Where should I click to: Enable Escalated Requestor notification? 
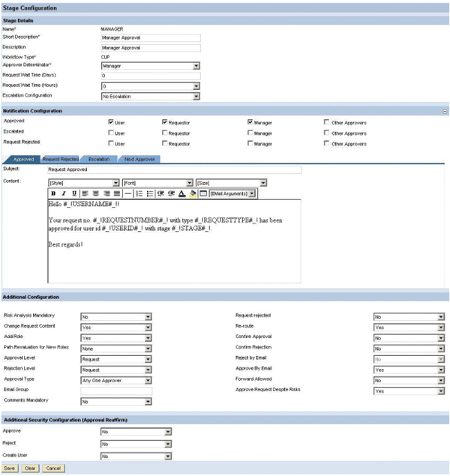tap(164, 133)
